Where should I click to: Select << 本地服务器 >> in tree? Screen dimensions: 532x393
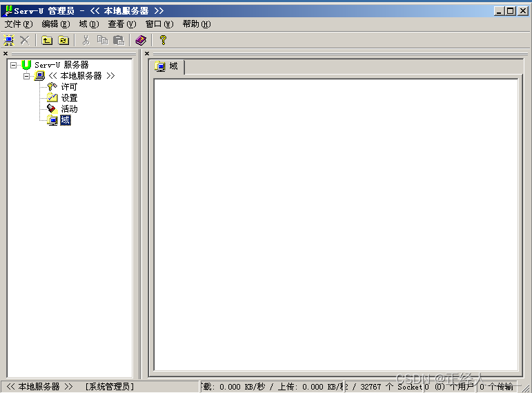81,75
